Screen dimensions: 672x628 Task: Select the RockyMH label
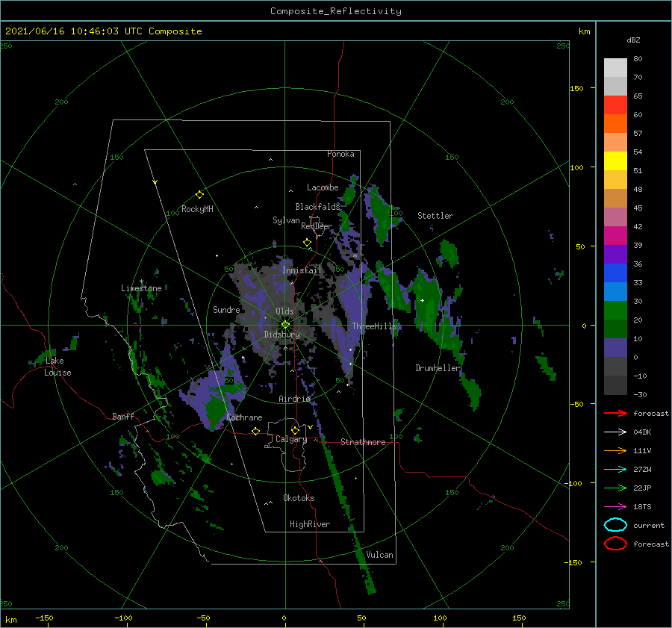[197, 209]
